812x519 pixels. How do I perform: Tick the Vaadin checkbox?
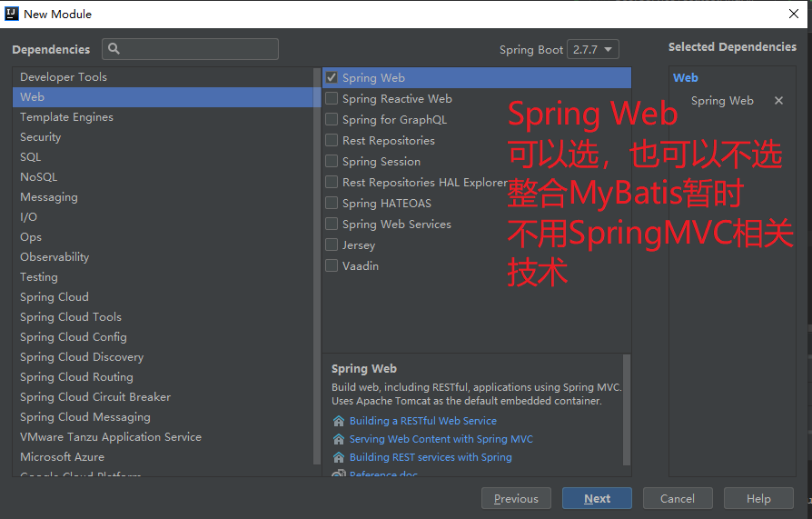(x=332, y=266)
